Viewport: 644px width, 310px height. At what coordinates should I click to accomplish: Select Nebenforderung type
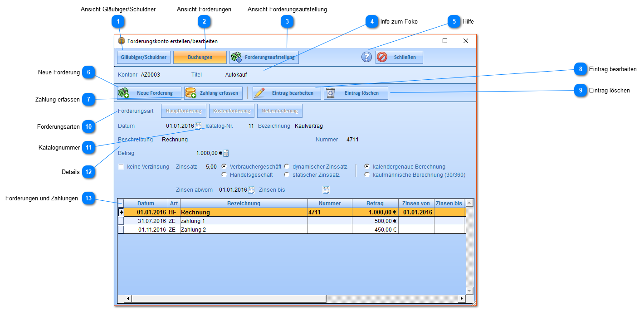tap(280, 111)
